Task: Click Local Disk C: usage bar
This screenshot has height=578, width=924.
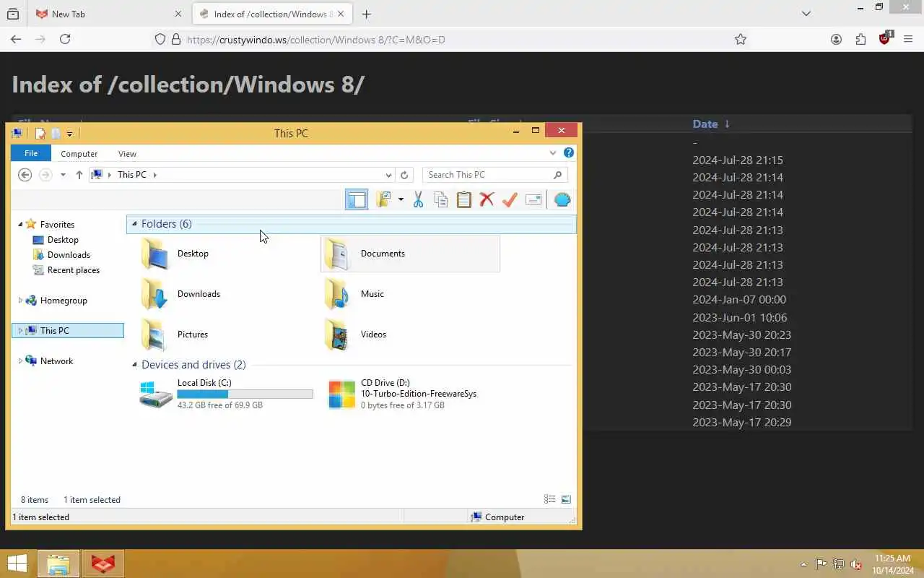Action: coord(245,394)
